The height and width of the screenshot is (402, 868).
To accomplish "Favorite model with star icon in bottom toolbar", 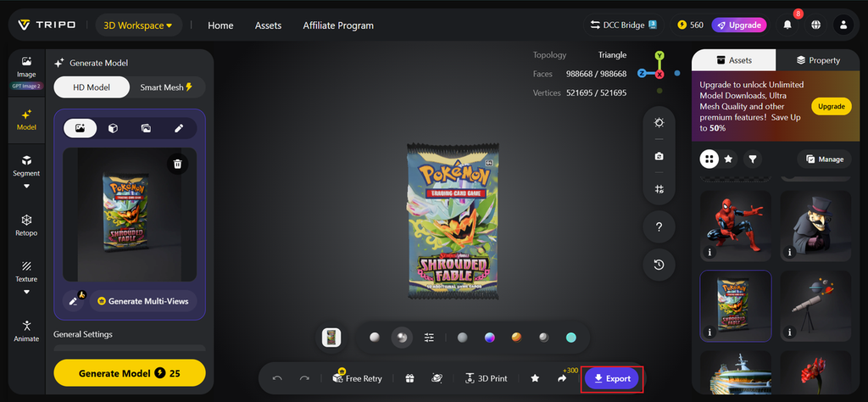I will [535, 379].
